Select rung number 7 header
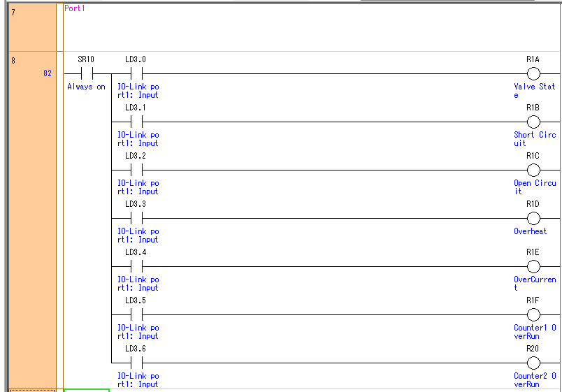This screenshot has width=562, height=392. pos(32,27)
